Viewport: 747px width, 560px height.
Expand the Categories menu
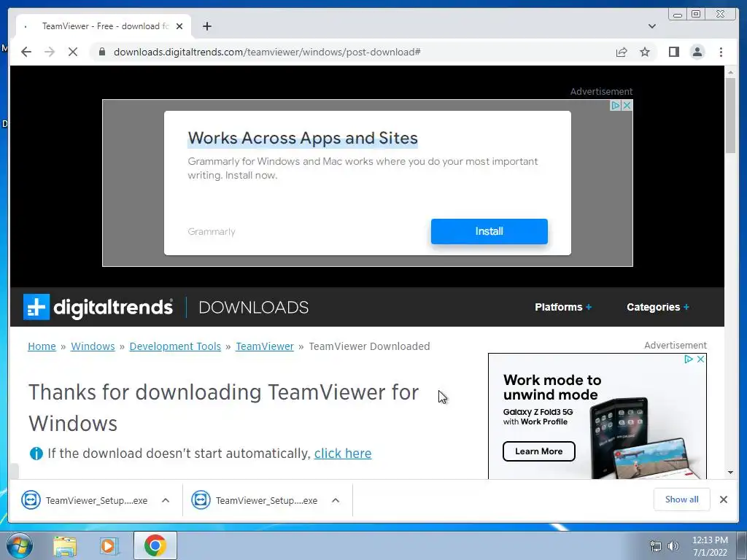[658, 307]
